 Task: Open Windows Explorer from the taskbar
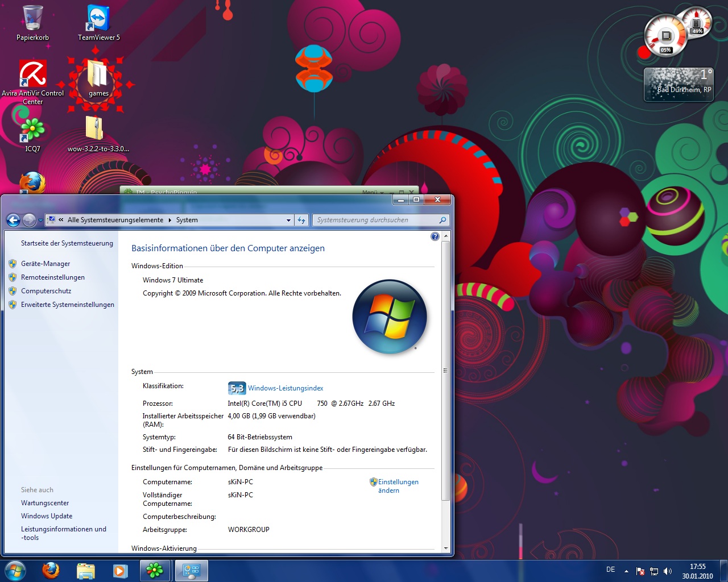pos(85,571)
